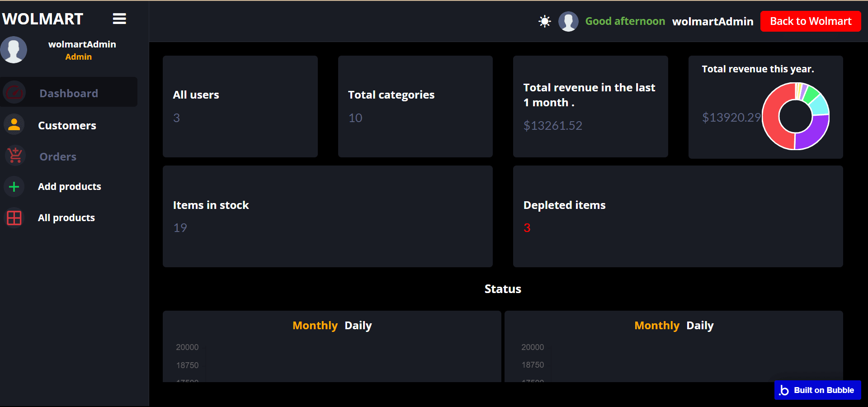The height and width of the screenshot is (407, 868).
Task: Click the Status section heading
Action: [503, 289]
